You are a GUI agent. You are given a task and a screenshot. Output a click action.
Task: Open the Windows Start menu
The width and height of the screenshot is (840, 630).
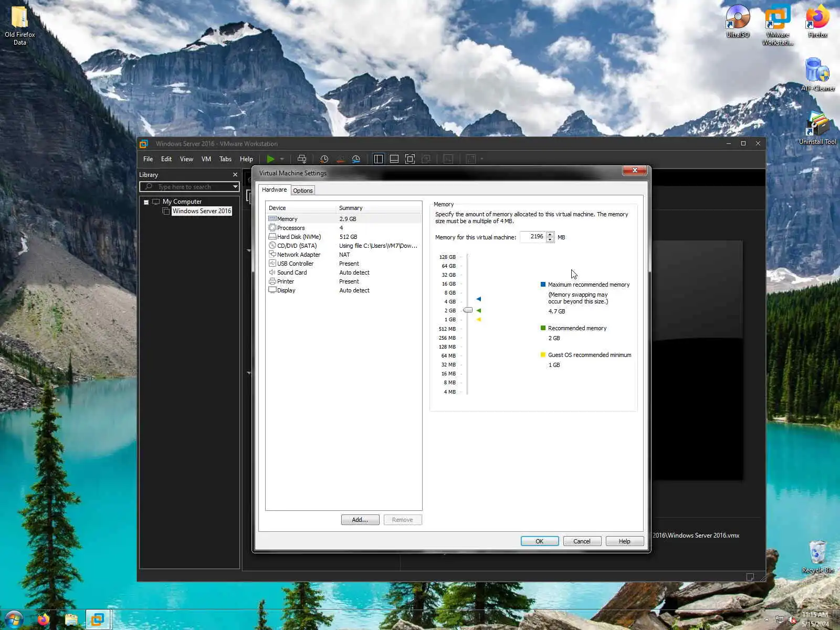pos(14,619)
